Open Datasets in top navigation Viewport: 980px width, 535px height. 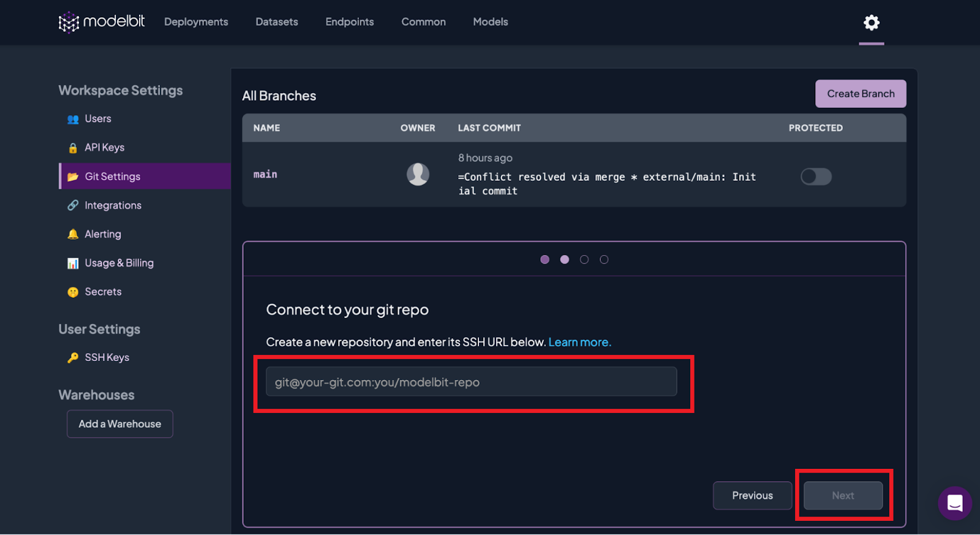(x=277, y=22)
